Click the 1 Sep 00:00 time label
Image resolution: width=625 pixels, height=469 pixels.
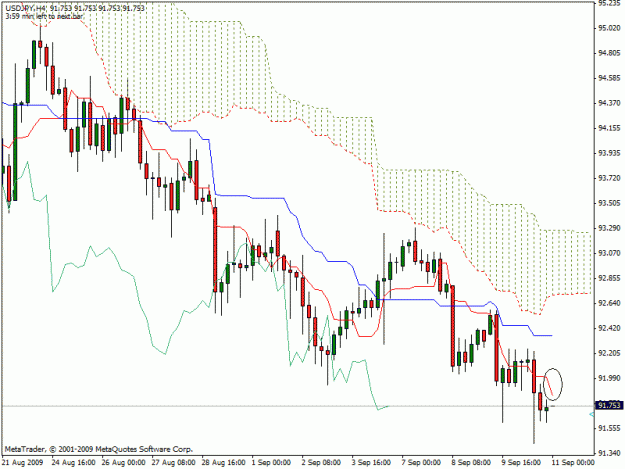[271, 463]
